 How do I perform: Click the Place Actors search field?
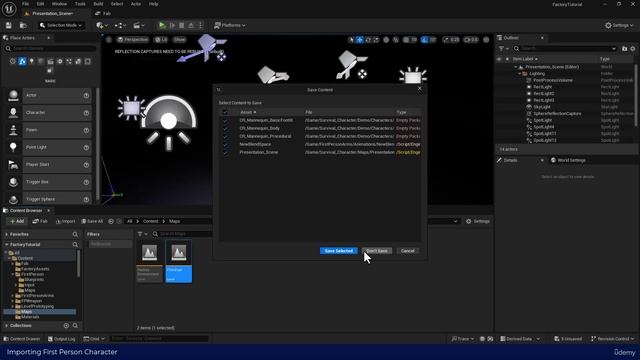click(x=51, y=49)
